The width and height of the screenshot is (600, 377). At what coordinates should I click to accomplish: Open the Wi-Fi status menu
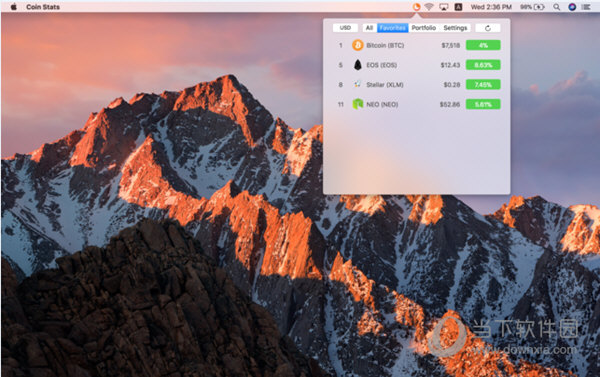click(x=429, y=7)
